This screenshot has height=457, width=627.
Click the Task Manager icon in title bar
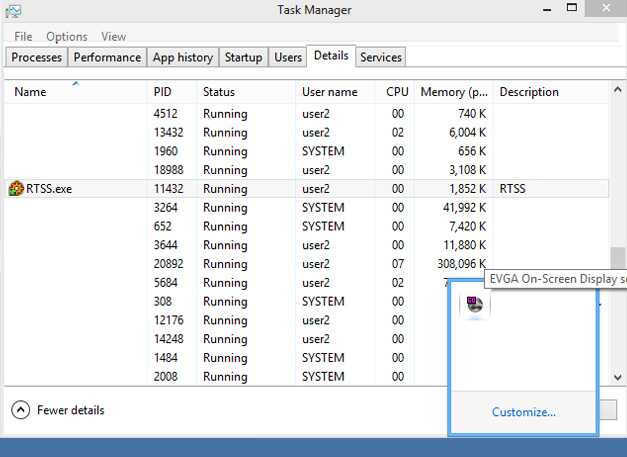13,11
